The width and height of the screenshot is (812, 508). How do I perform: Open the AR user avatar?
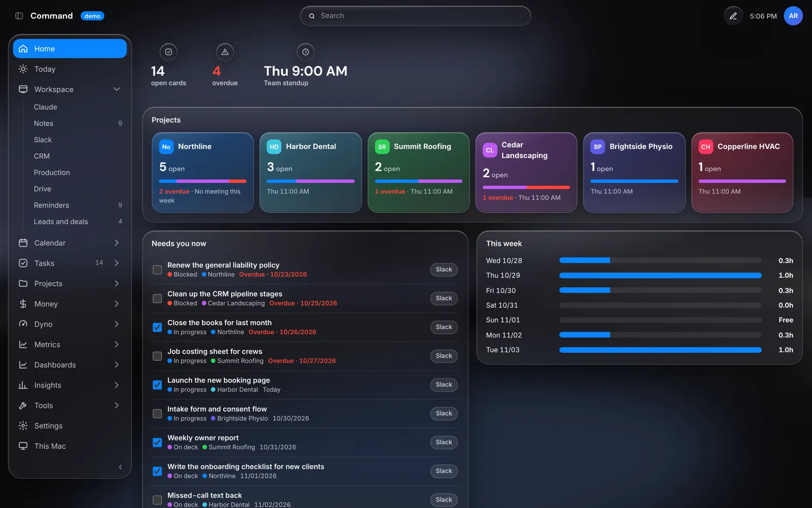(793, 16)
